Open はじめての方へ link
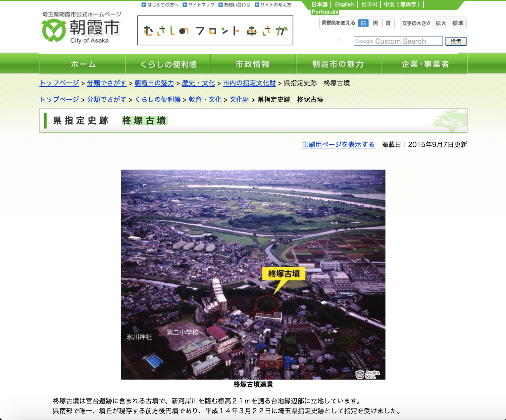Viewport: 506px width, 420px height. [x=160, y=5]
